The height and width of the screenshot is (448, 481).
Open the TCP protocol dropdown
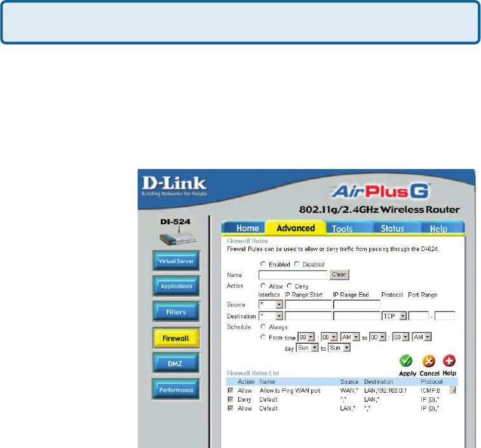pyautogui.click(x=394, y=316)
